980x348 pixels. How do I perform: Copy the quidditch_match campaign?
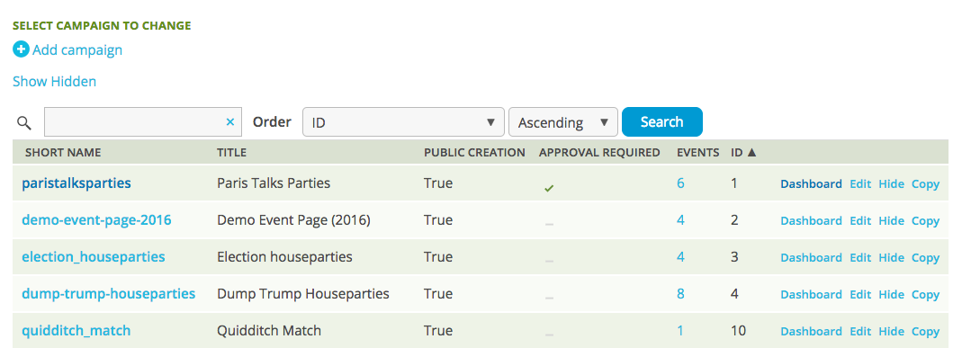coord(925,331)
